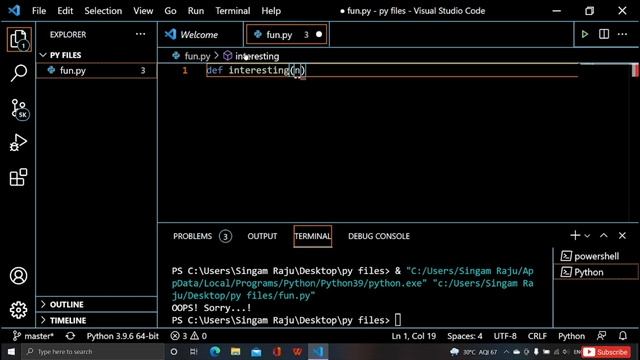The width and height of the screenshot is (640, 360).
Task: Change file encoding UTF-8
Action: click(505, 336)
